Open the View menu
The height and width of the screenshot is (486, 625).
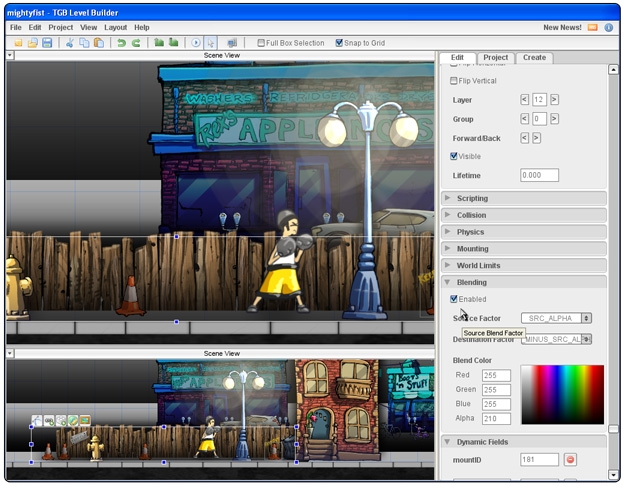pyautogui.click(x=88, y=28)
